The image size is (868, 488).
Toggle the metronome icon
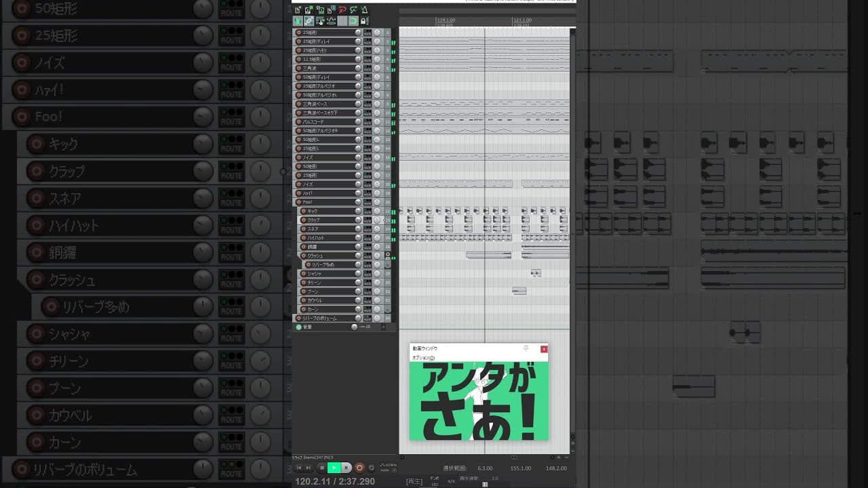tap(364, 10)
